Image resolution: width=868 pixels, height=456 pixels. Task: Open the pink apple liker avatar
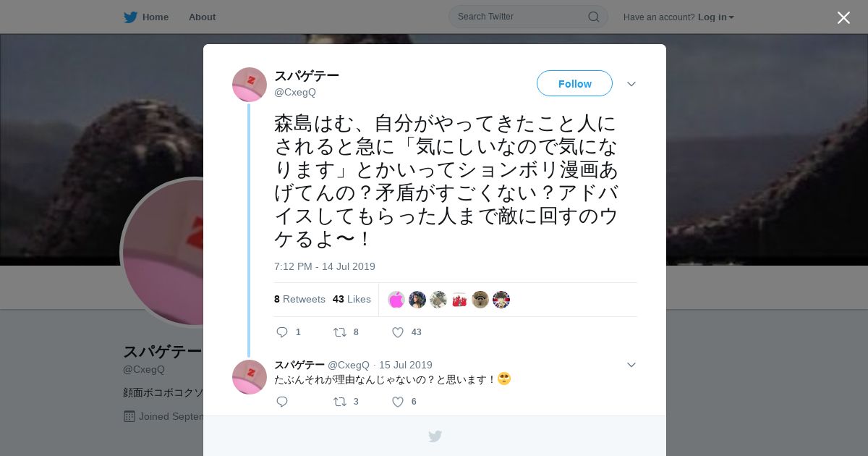pyautogui.click(x=396, y=300)
